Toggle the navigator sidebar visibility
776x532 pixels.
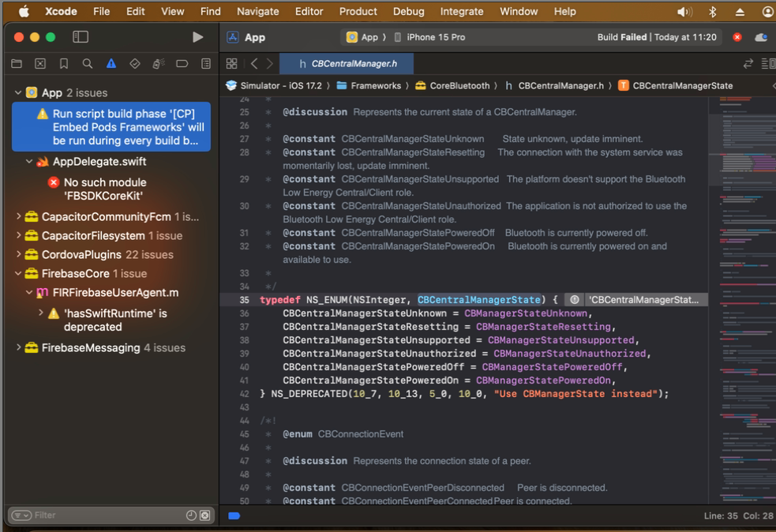pos(81,37)
